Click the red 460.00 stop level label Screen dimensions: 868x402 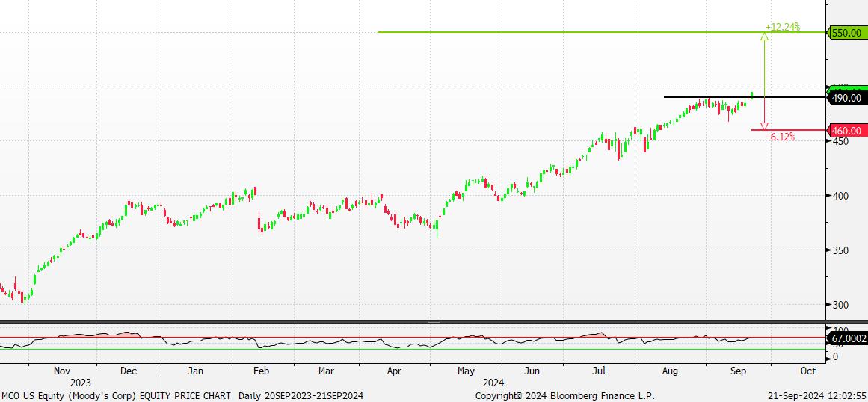click(847, 131)
